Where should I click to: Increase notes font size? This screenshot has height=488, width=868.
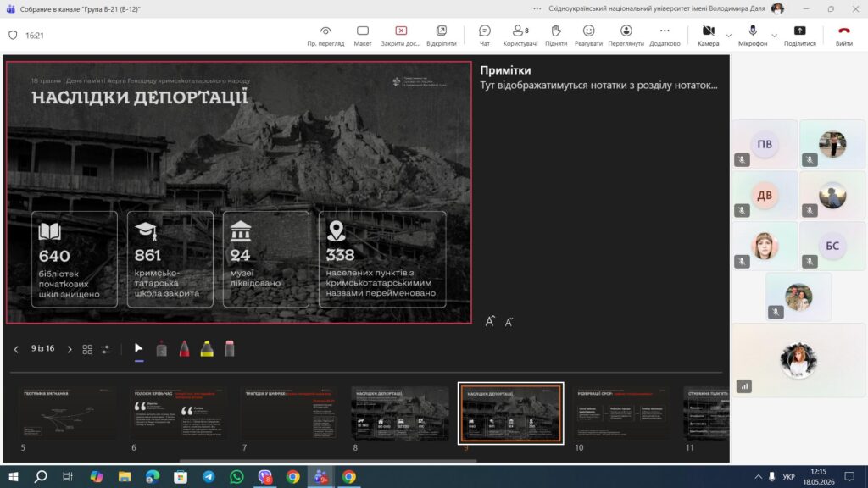pyautogui.click(x=490, y=321)
